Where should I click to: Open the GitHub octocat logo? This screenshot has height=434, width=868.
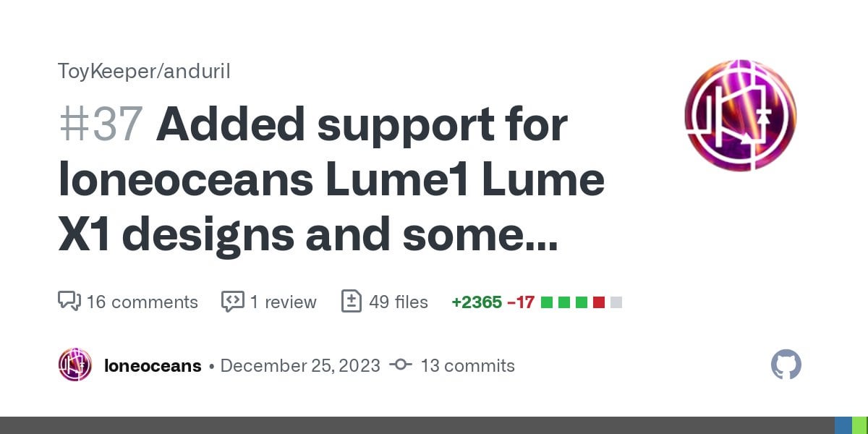tap(786, 365)
